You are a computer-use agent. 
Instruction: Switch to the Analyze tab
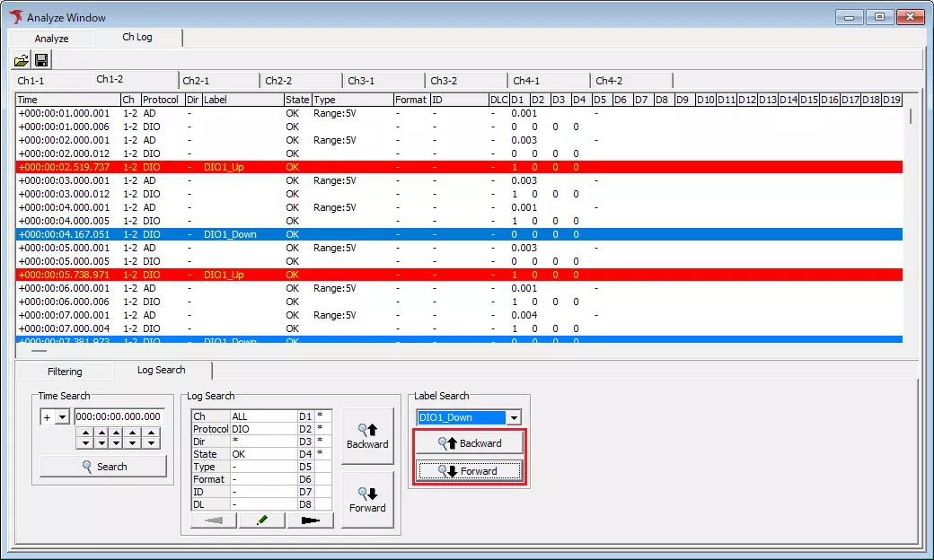click(x=51, y=38)
